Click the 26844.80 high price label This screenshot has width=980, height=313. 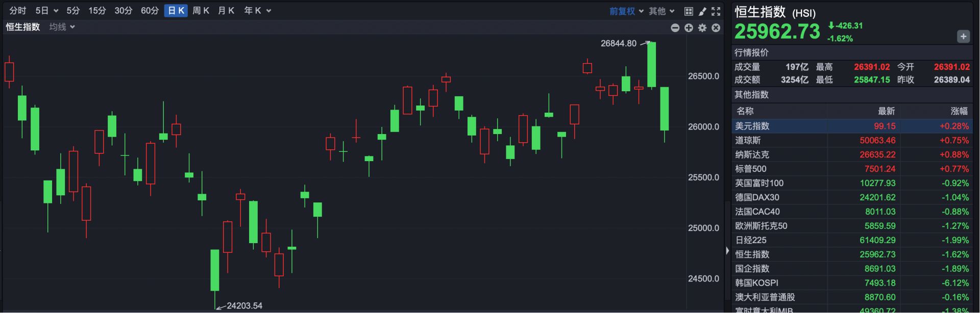coord(619,43)
